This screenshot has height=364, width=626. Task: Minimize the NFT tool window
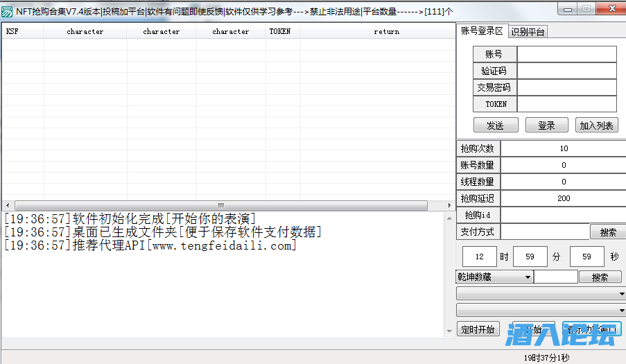click(x=568, y=8)
